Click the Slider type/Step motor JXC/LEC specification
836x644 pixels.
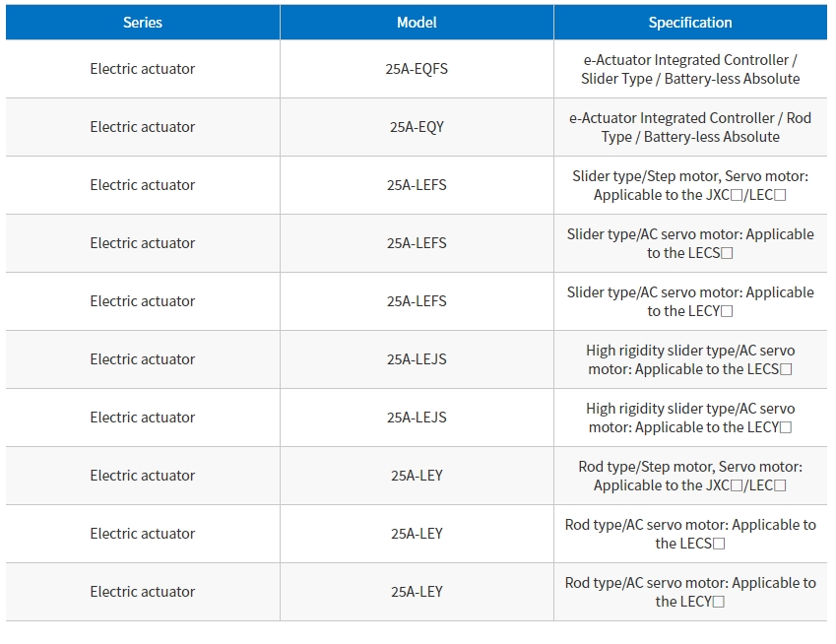tap(690, 185)
